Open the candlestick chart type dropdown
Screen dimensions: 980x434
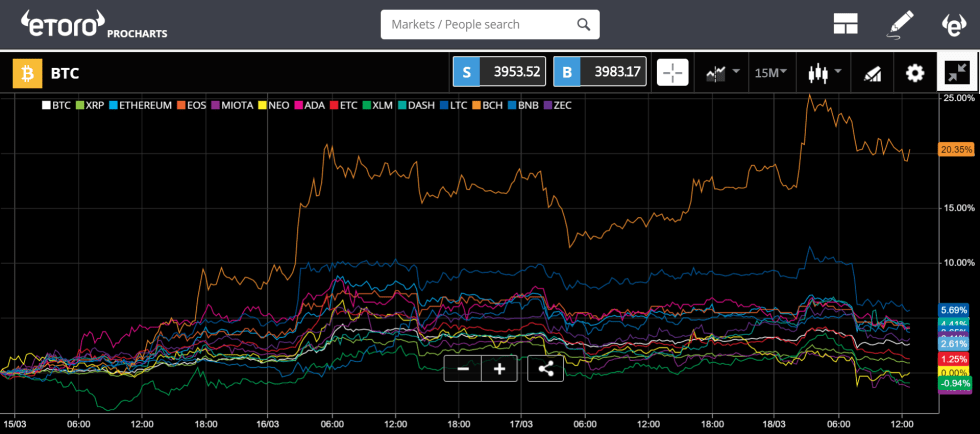point(824,73)
